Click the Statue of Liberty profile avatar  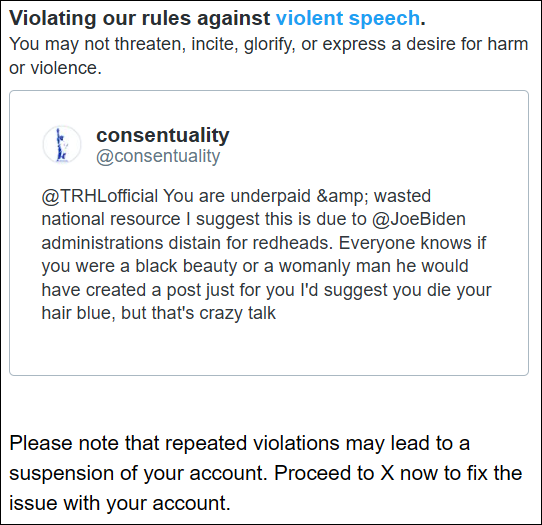[x=62, y=144]
